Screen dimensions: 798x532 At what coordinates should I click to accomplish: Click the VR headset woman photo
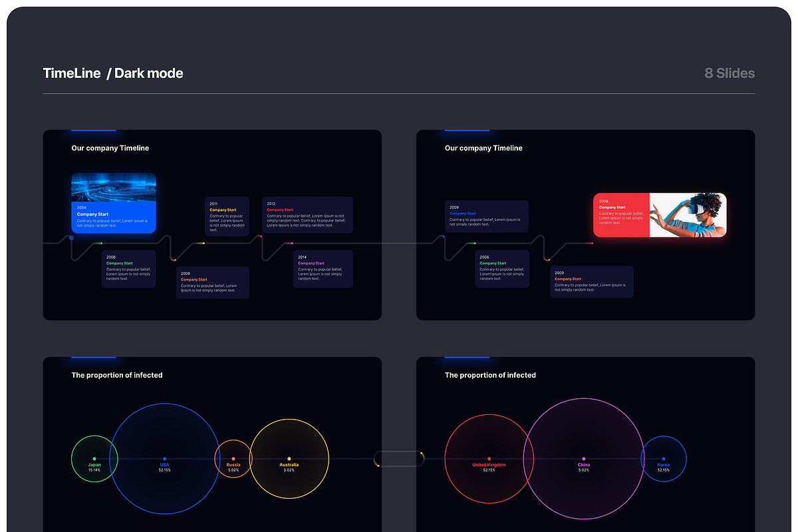point(688,215)
